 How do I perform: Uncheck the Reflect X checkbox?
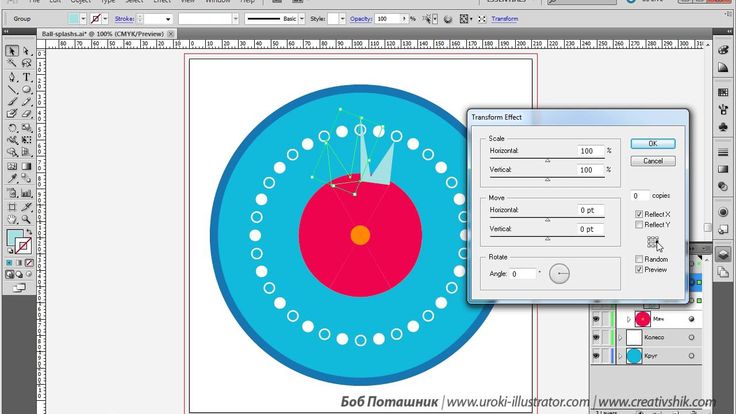tap(639, 214)
